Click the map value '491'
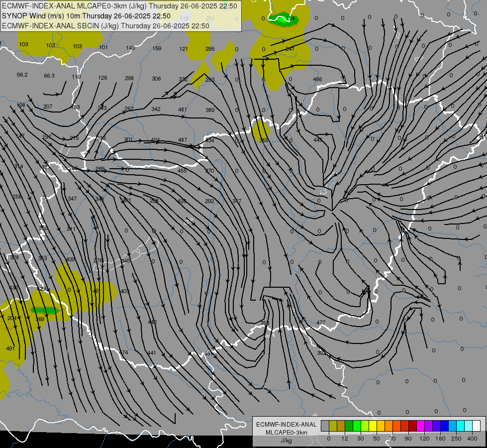 [x=10, y=348]
